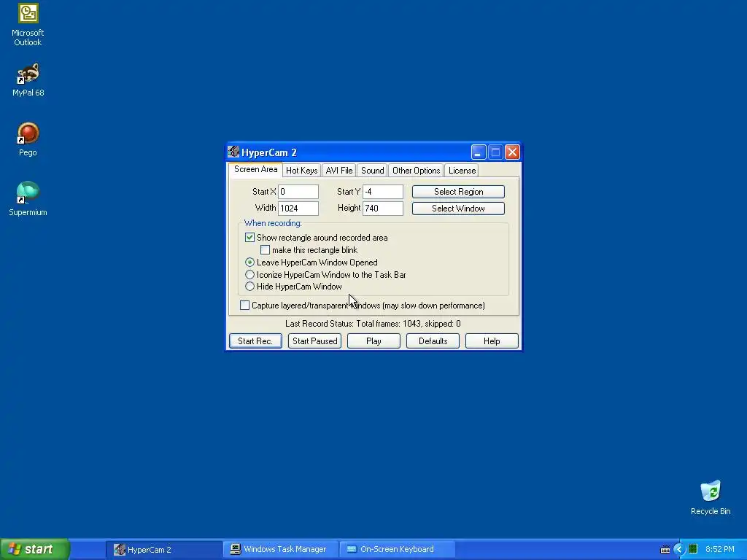The image size is (747, 560).
Task: Click the Select Window button
Action: [458, 208]
